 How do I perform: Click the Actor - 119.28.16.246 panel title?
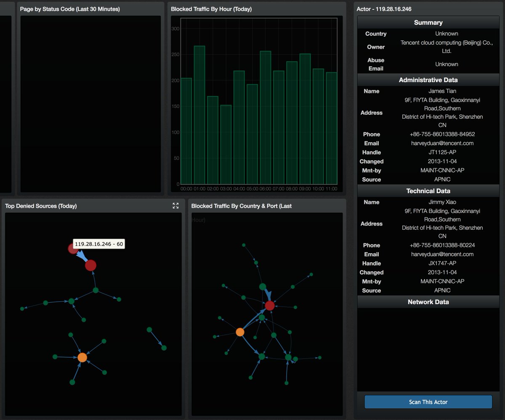(x=384, y=9)
